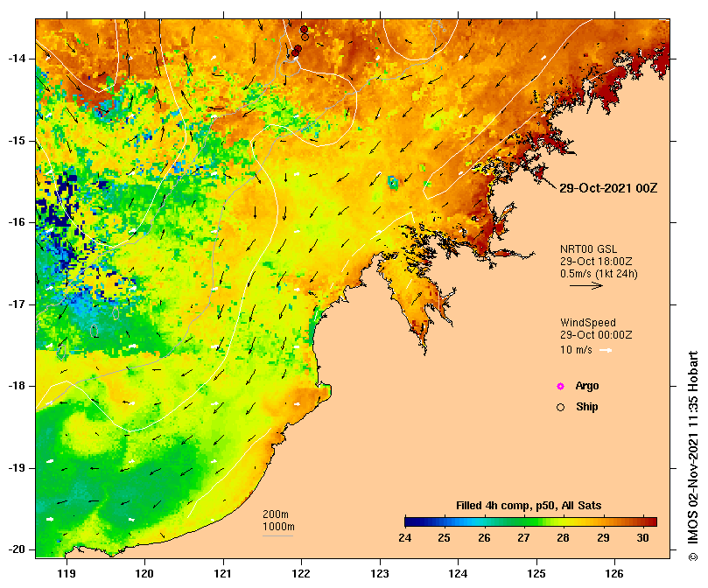The width and height of the screenshot is (708, 588).
Task: Click the NRT00 GSL label
Action: coord(588,249)
